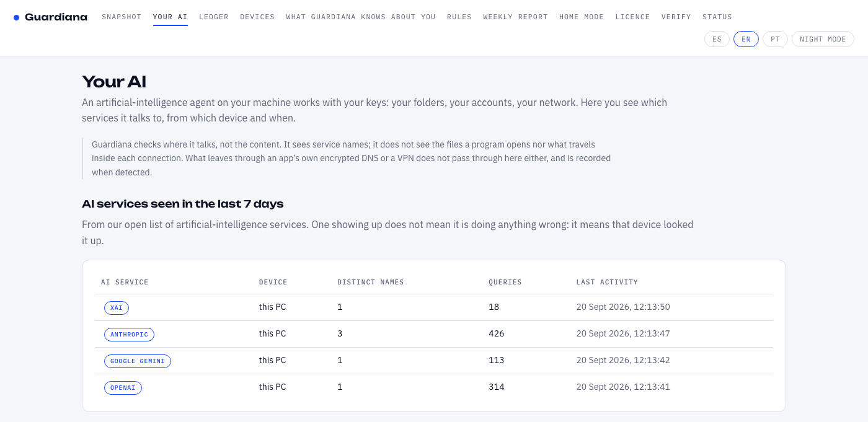Click the Distinct Names column header
This screenshot has height=422, width=868.
(371, 282)
